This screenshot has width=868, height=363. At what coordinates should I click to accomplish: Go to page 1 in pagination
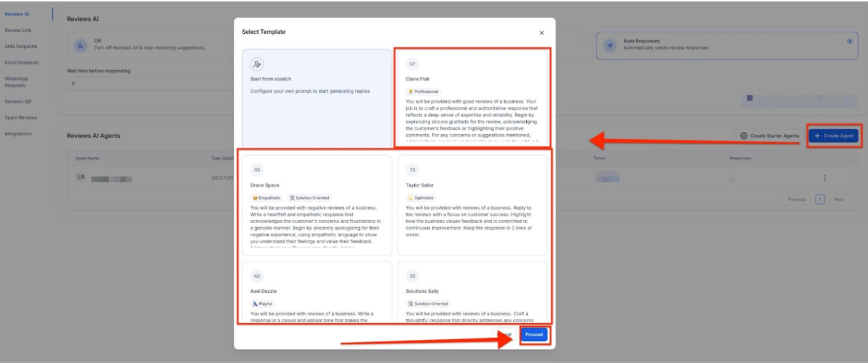pos(820,199)
